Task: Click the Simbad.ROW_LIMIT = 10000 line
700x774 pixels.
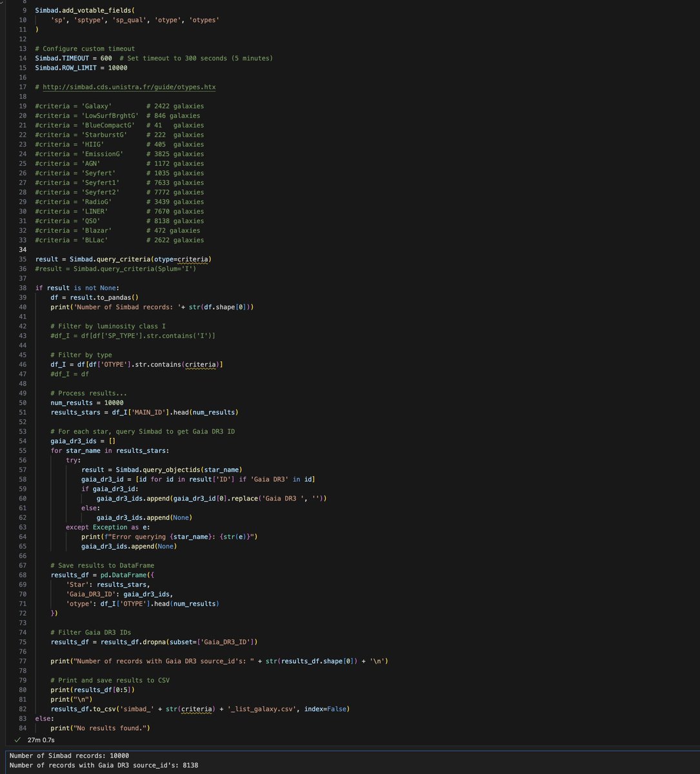Action: click(81, 68)
